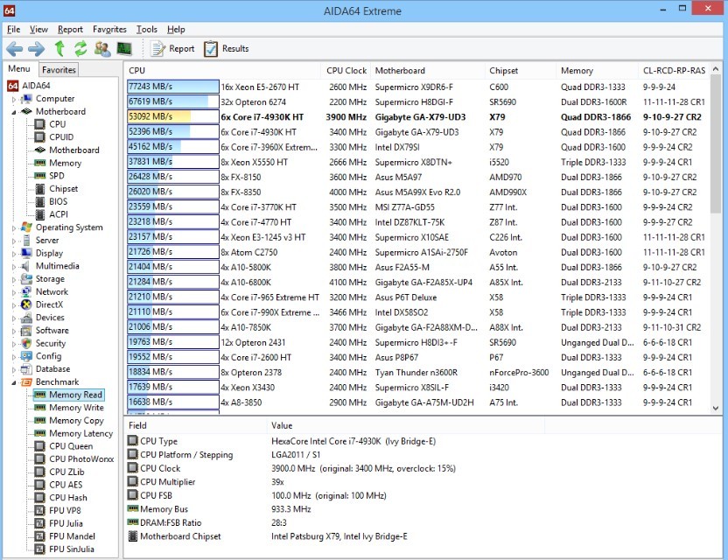Expand the Computer tree node
728x560 pixels.
(x=14, y=99)
